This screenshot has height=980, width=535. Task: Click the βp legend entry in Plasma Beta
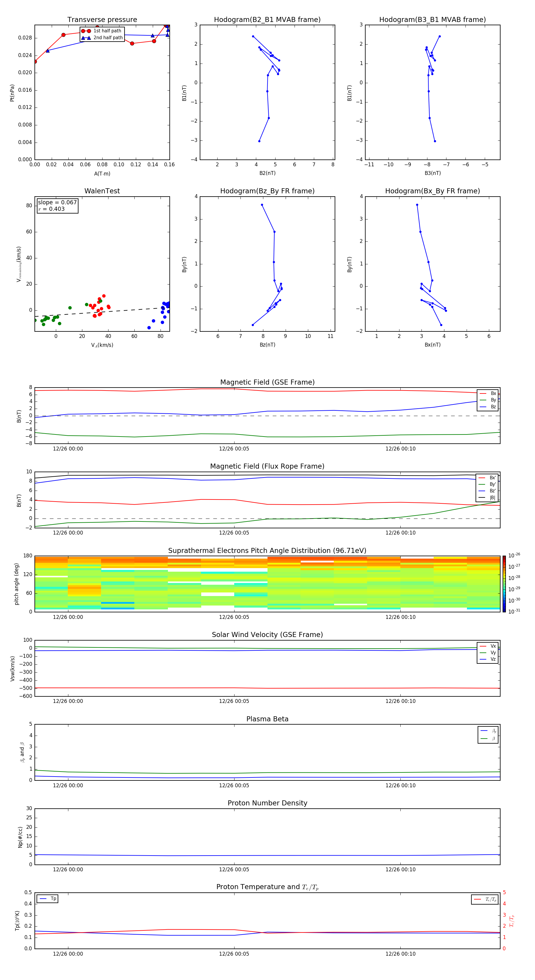click(x=488, y=731)
